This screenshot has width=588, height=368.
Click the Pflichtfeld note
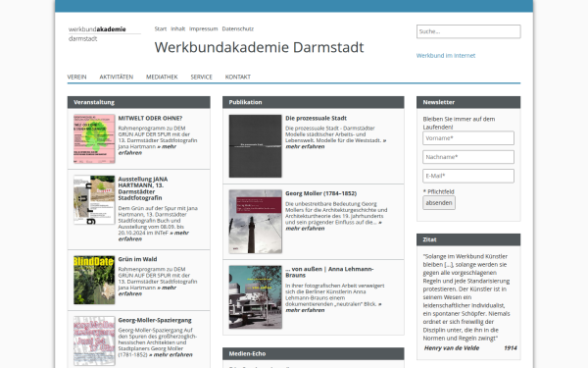(438, 191)
